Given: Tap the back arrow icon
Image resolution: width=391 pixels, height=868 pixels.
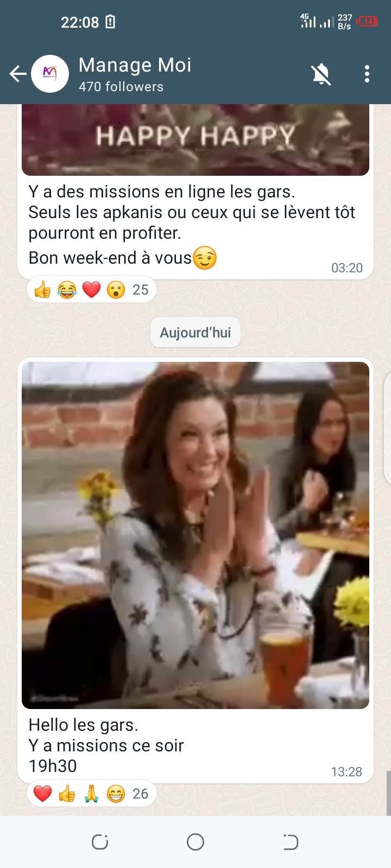Looking at the screenshot, I should (x=18, y=74).
